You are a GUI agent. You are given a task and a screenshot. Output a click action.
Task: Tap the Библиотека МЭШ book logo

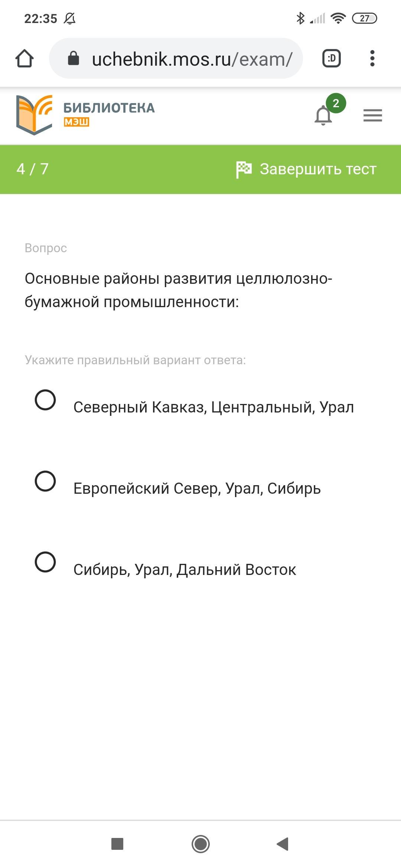click(35, 115)
